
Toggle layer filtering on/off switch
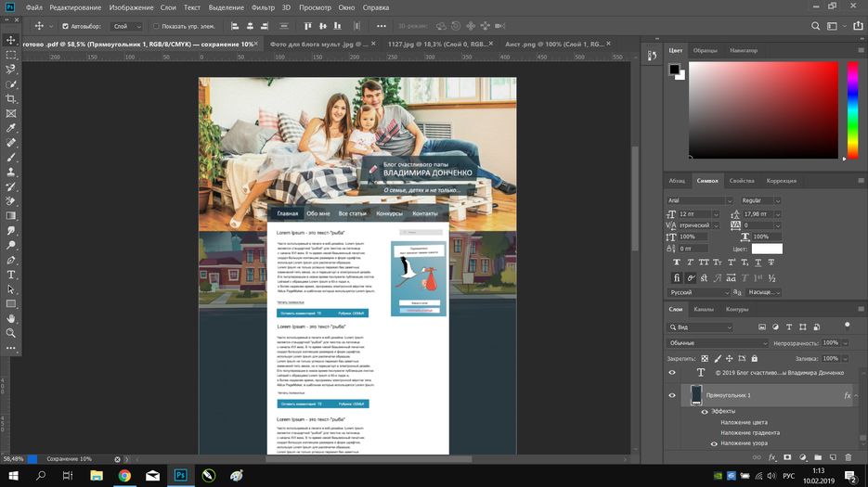(847, 327)
